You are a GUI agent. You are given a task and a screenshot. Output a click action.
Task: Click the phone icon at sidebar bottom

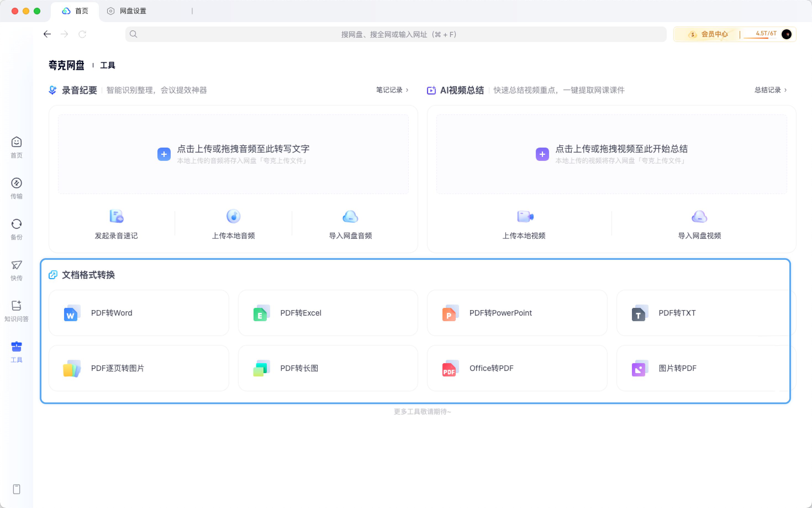(x=17, y=489)
